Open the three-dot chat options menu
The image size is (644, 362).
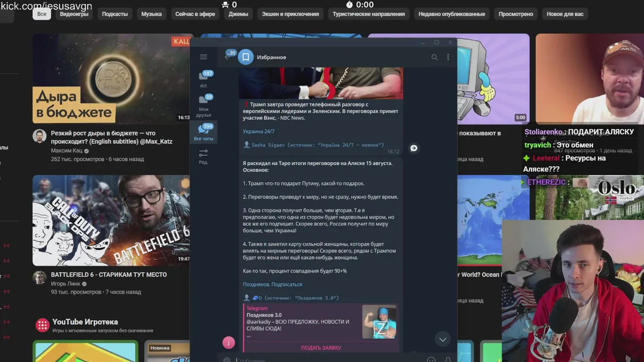448,57
